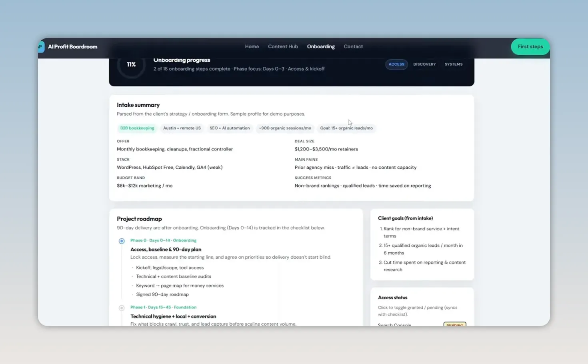588x364 pixels.
Task: Click the 'Kickoff, legal/scope, tool access' bullet
Action: point(170,268)
